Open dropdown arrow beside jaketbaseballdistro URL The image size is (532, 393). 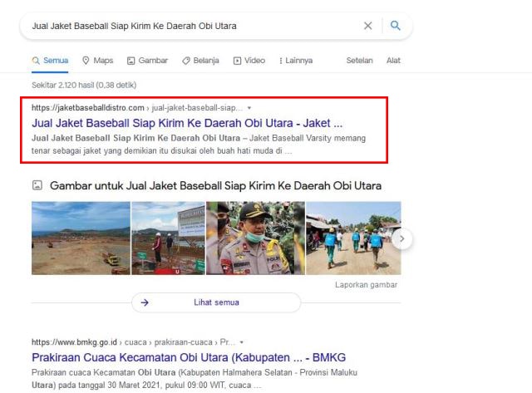249,108
